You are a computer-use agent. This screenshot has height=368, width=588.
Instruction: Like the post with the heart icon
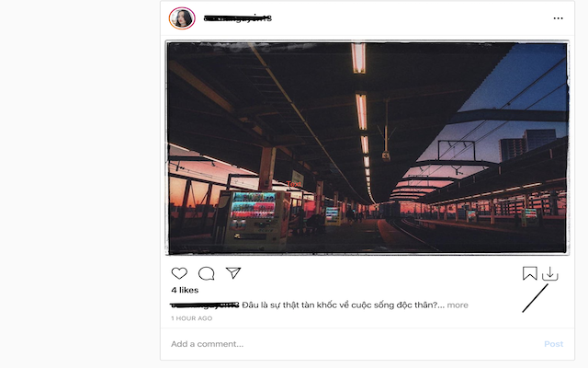click(179, 273)
